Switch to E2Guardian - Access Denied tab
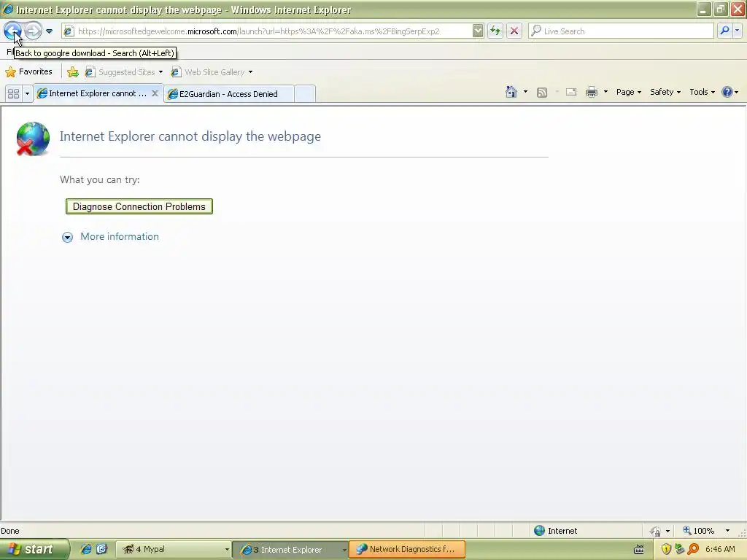 228,94
